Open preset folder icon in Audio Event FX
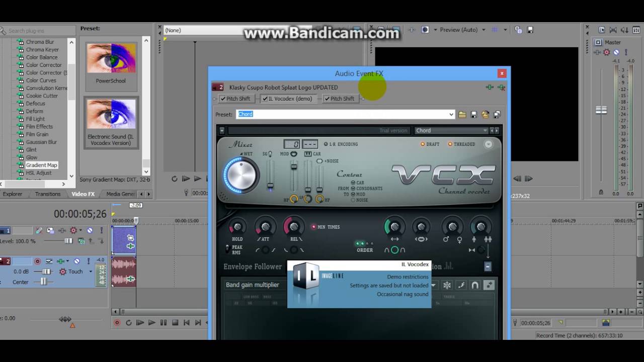 [462, 115]
